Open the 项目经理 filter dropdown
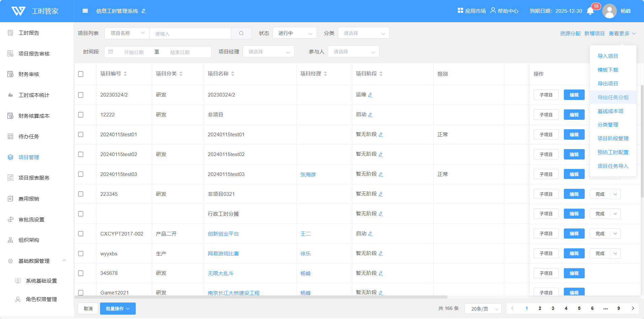This screenshot has height=319, width=644. click(268, 52)
